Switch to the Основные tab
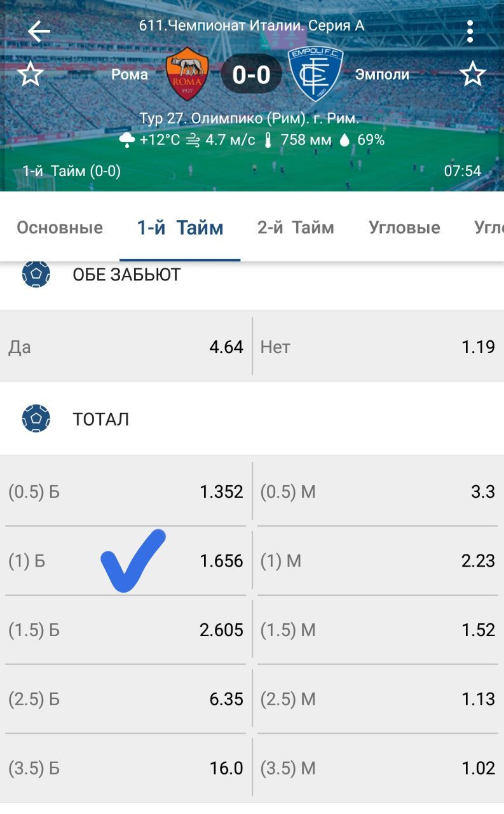Screen dimensions: 504x814 pyautogui.click(x=60, y=228)
